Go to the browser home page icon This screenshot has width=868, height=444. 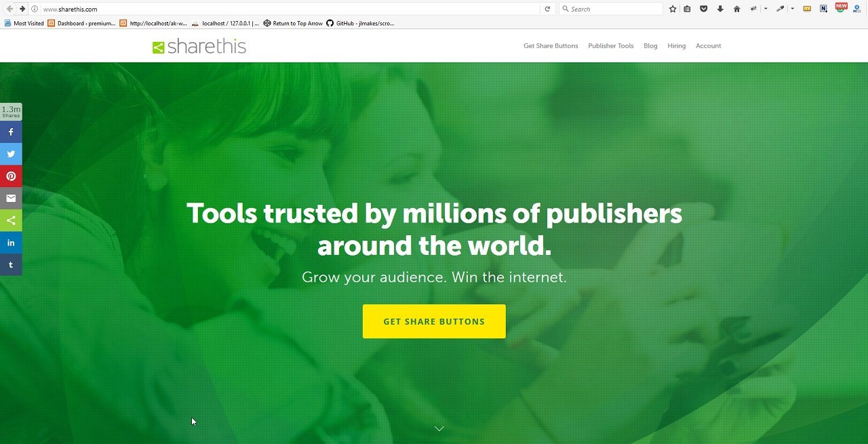(x=736, y=9)
